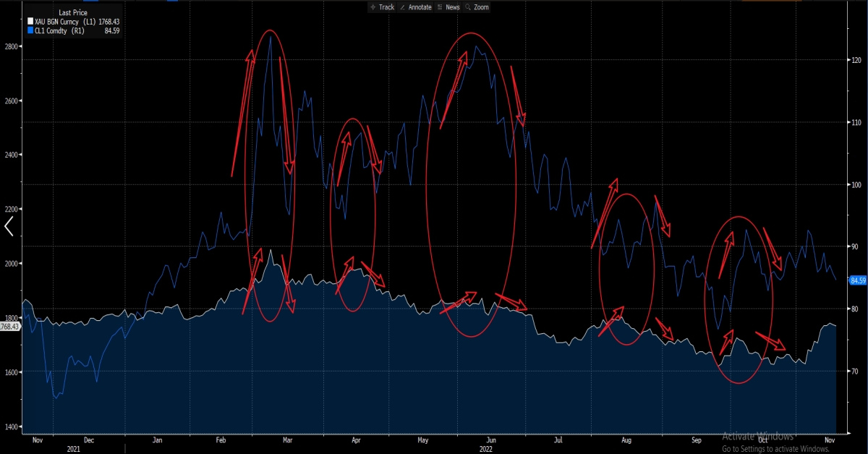Expand panel with left chevron arrow
868x454 pixels.
pyautogui.click(x=9, y=227)
